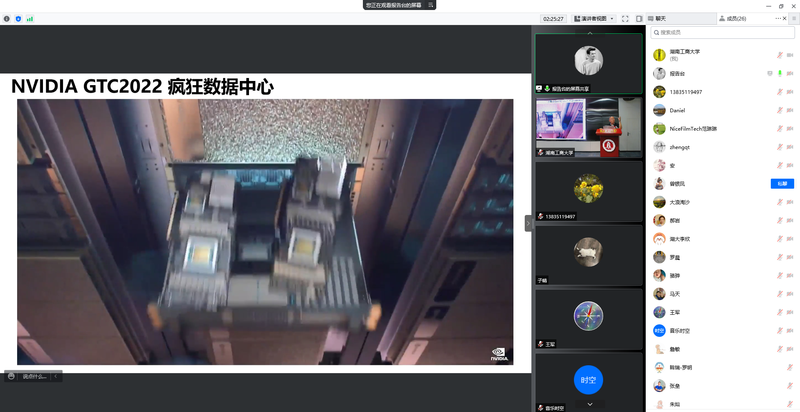Toggle the side panel layout icon
Viewport: 800px width, 412px height.
[x=639, y=18]
